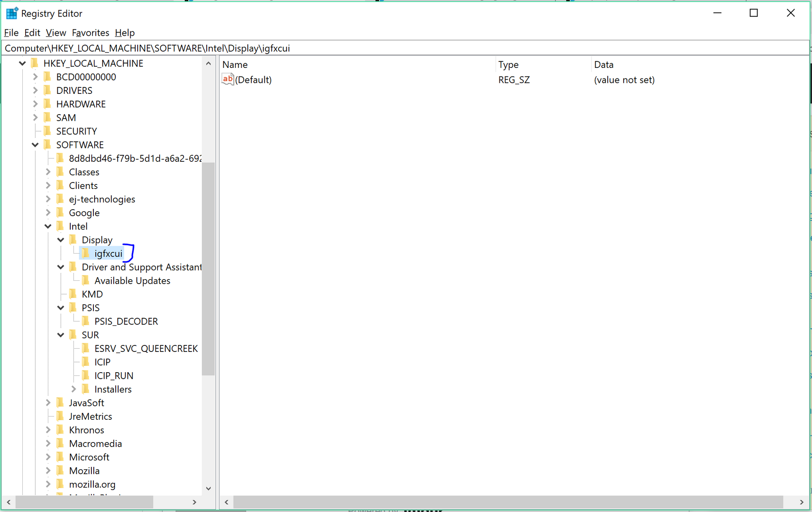The image size is (812, 512).
Task: Minimize the Registry Editor window
Action: point(717,13)
